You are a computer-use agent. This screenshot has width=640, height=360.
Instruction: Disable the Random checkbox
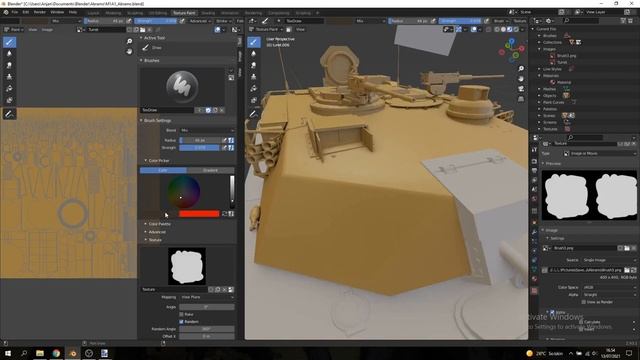pos(182,322)
